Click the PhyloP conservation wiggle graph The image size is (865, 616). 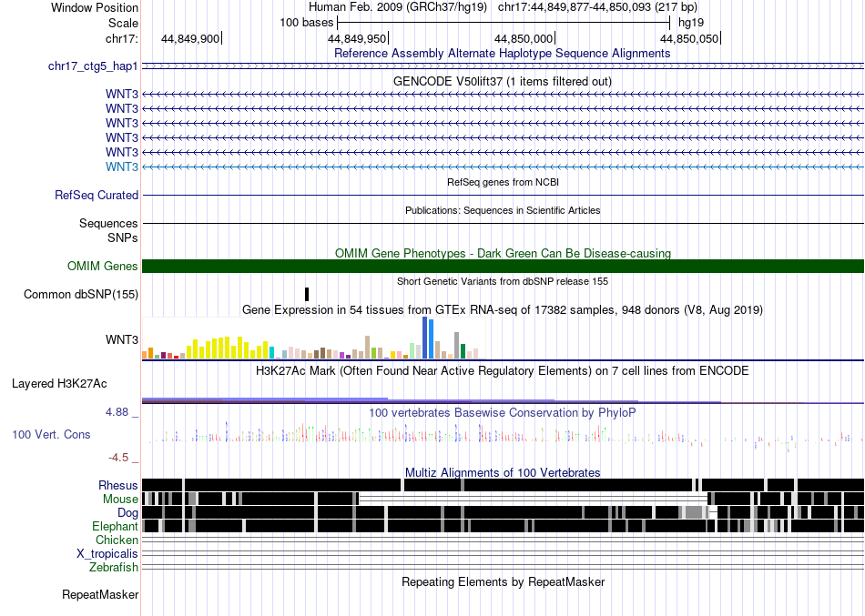504,435
